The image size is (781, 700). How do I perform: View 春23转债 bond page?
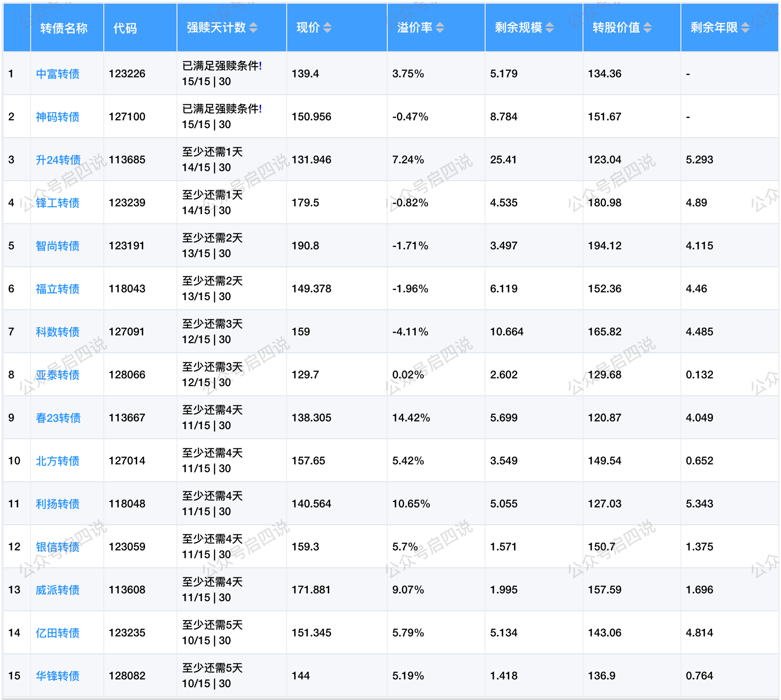[x=58, y=418]
